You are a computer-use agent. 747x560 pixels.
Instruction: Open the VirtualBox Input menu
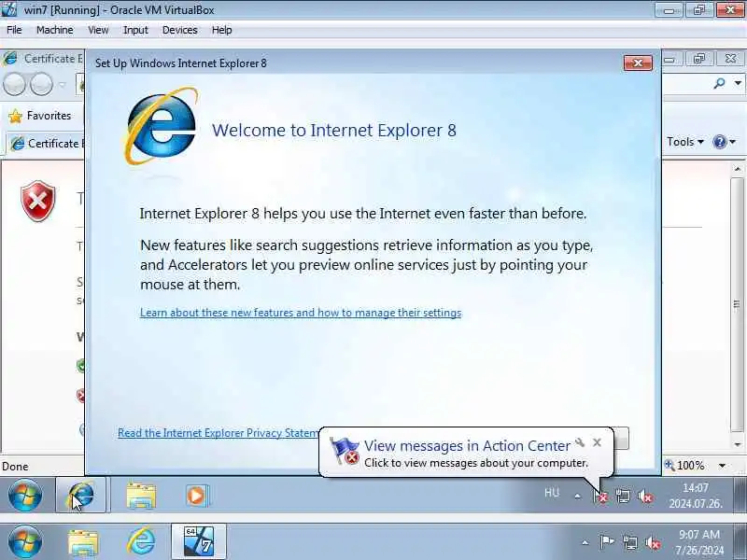[x=135, y=30]
